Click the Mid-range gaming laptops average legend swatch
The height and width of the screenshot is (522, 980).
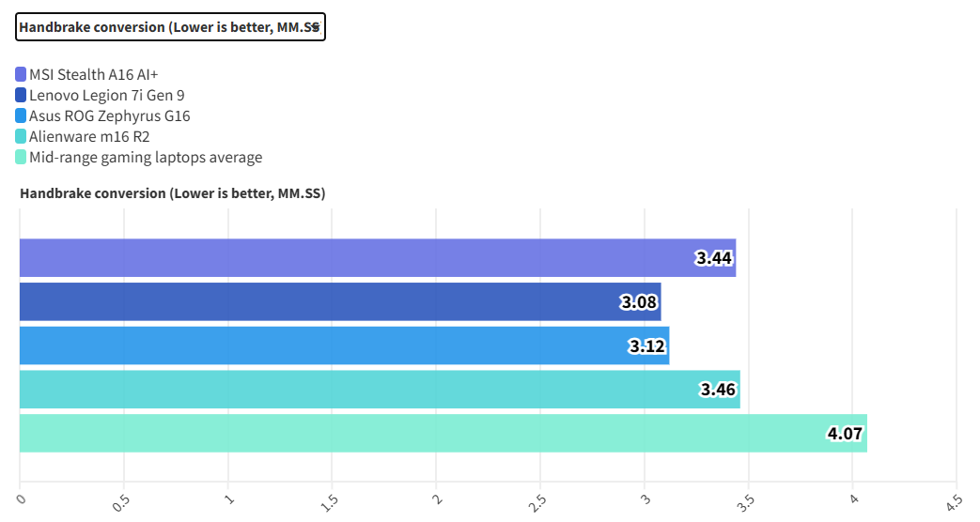[21, 157]
